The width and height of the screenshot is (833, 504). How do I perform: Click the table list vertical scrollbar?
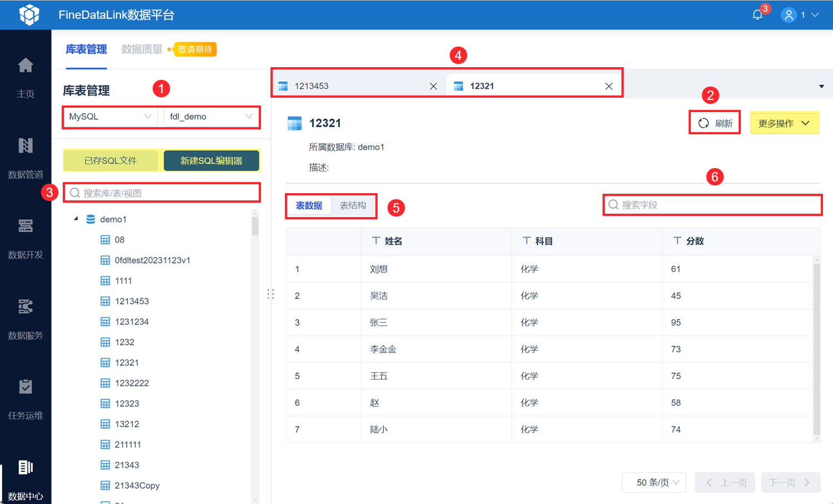[255, 226]
